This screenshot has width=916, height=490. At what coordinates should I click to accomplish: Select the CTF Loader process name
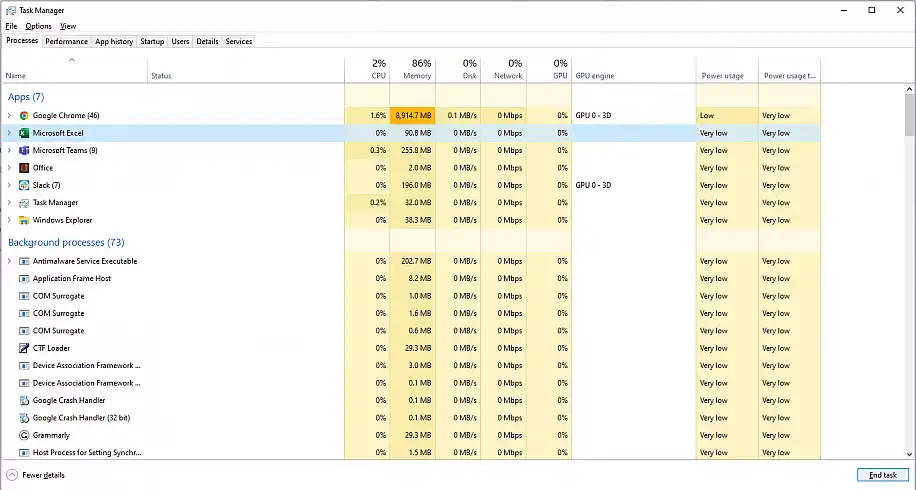(x=51, y=348)
